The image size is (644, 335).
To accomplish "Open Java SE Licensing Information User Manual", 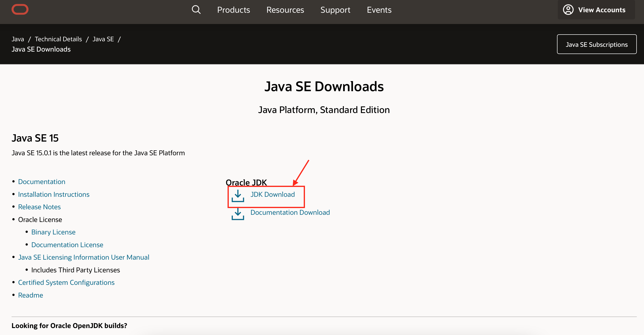I will 83,257.
